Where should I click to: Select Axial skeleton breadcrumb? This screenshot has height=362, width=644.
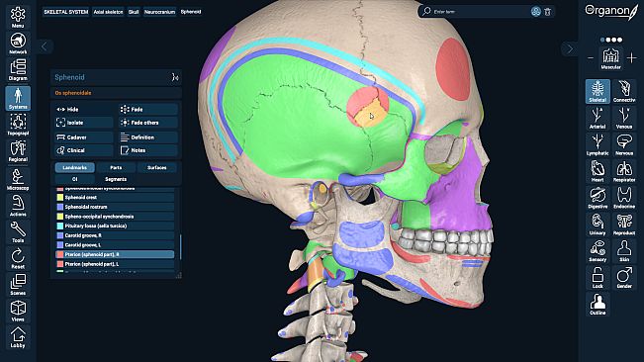point(108,12)
